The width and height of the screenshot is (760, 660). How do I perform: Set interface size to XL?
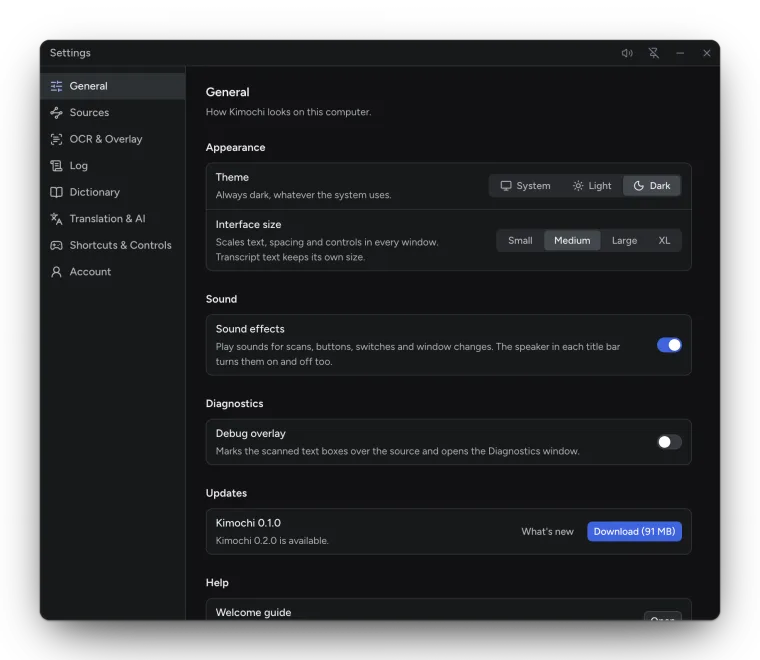click(x=664, y=241)
